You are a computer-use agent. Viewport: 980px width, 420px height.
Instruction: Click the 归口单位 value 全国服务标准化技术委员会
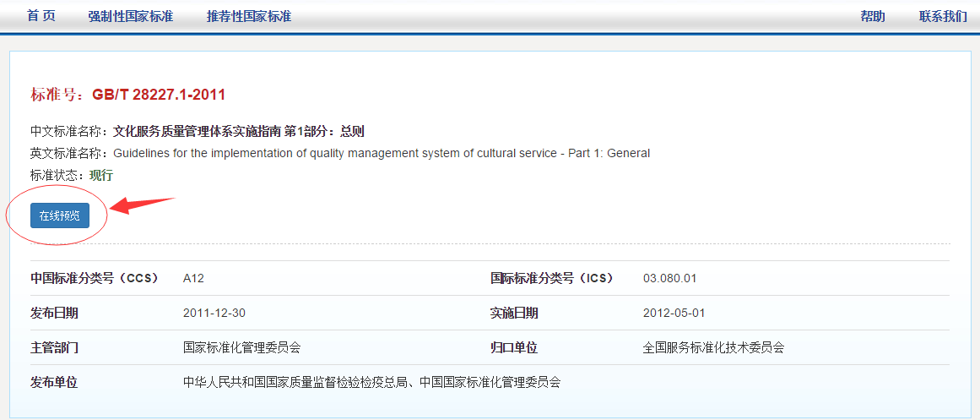(x=713, y=347)
